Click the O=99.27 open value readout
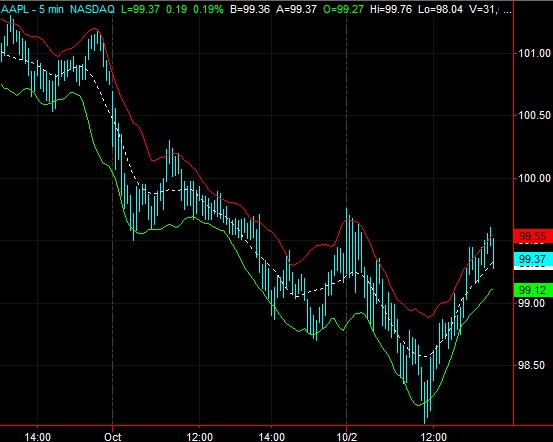 click(x=343, y=9)
